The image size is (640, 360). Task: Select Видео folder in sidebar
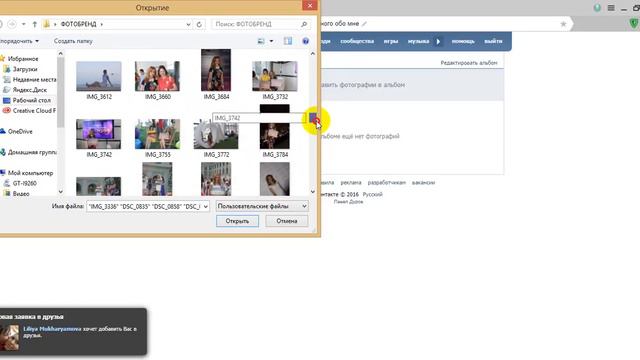click(20, 194)
